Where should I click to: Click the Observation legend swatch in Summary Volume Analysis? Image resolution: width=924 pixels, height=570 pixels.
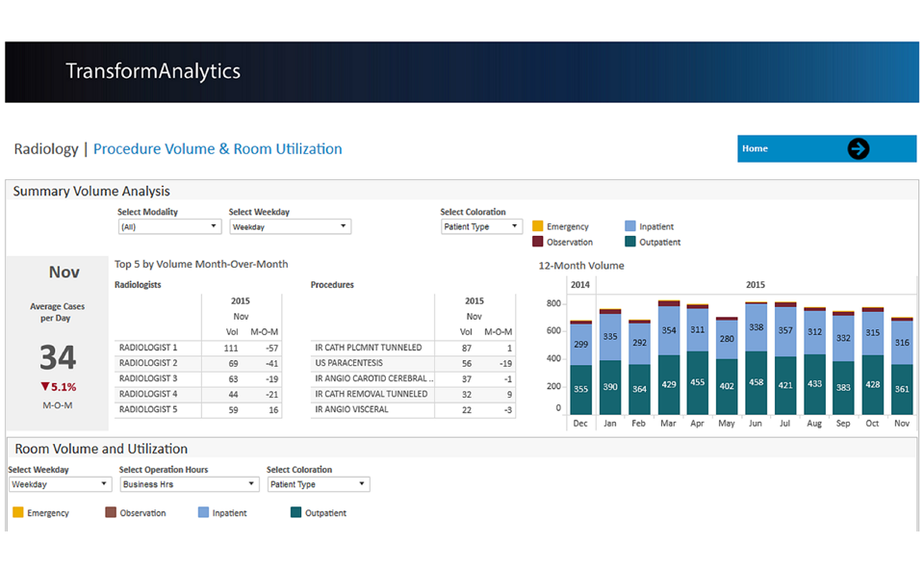click(537, 241)
